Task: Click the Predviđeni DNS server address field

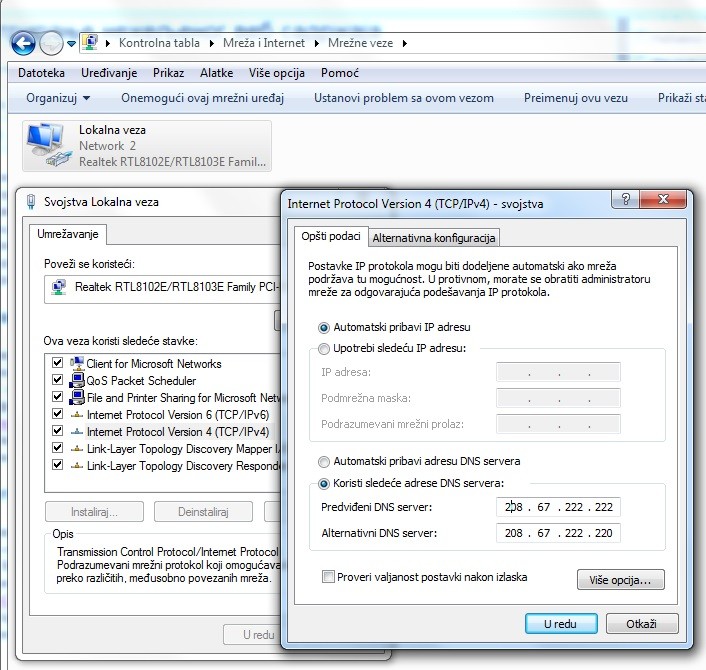Action: (558, 508)
